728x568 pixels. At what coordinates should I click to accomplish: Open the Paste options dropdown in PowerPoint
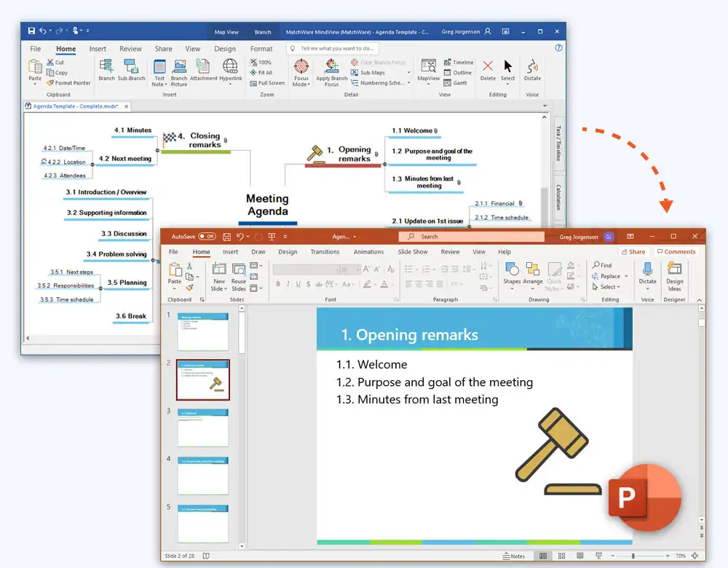(x=175, y=288)
